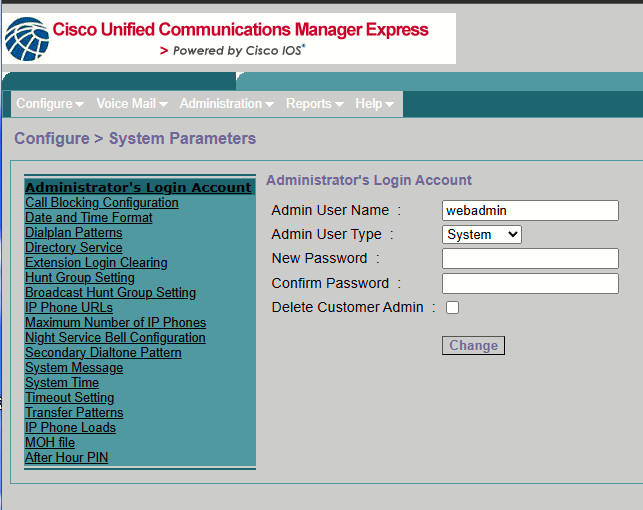Open the Voice Mail menu
Image resolution: width=643 pixels, height=510 pixels.
[132, 104]
